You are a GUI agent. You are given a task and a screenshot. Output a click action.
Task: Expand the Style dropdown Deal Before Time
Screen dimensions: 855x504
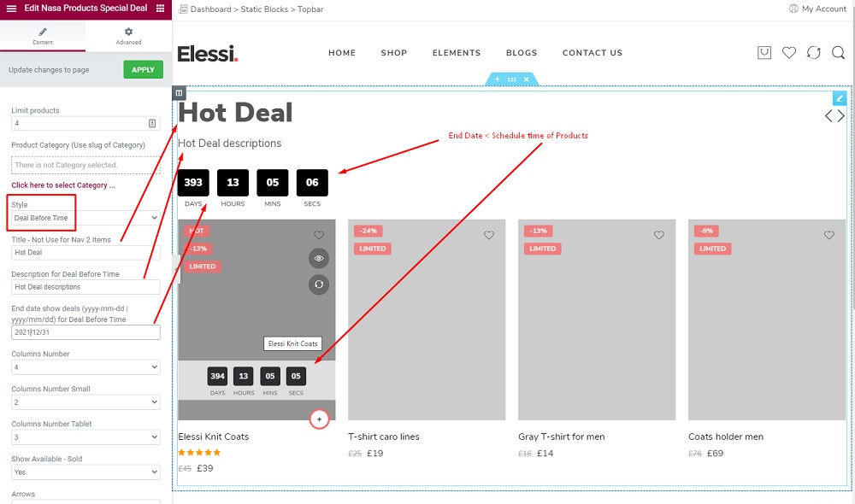point(85,218)
